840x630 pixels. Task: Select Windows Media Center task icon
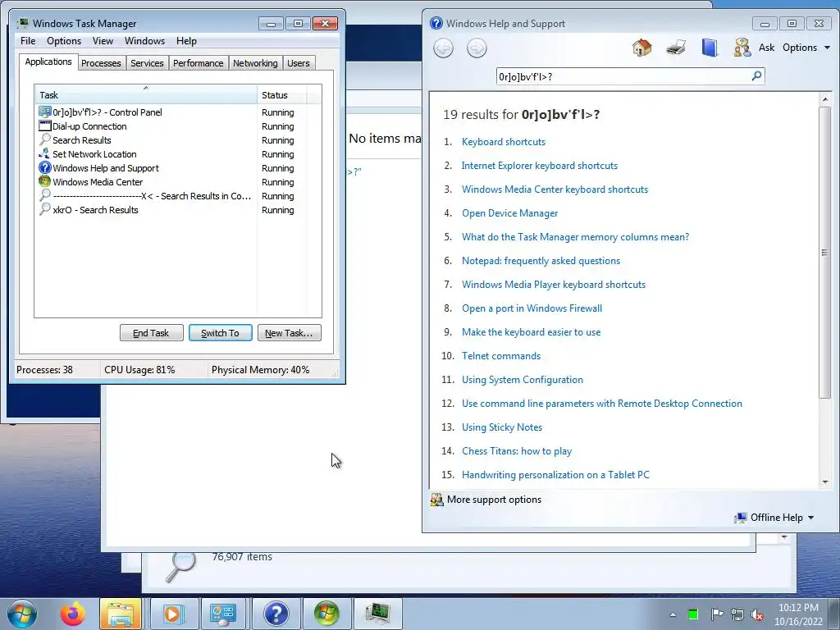(45, 181)
